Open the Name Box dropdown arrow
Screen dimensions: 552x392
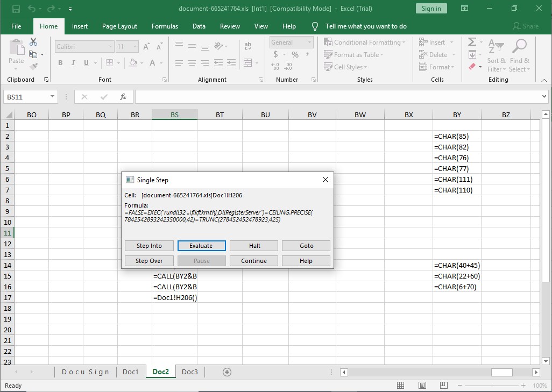(x=52, y=97)
